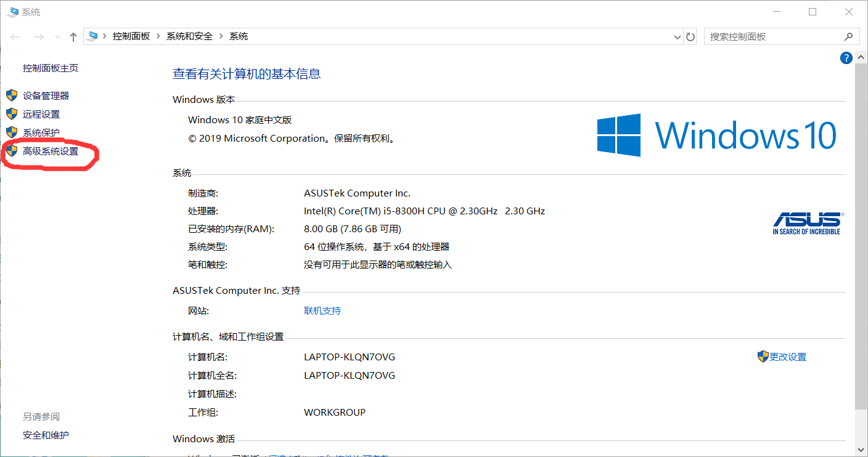
Task: Click the 另请参阅 heading text
Action: pos(41,416)
